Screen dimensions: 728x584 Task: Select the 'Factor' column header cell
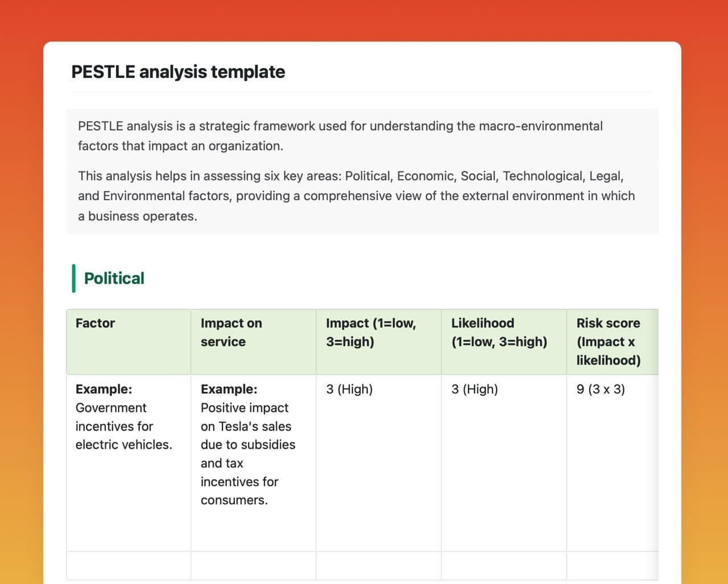pos(129,341)
